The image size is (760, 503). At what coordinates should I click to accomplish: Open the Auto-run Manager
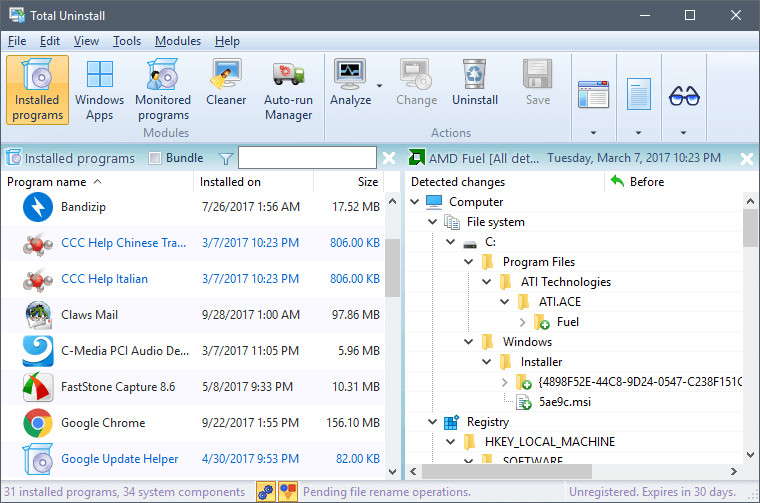[289, 89]
